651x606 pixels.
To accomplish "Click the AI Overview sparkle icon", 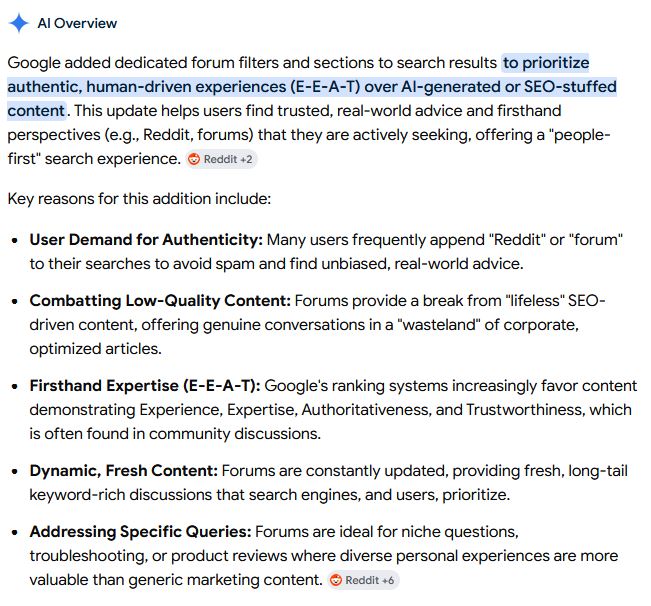I will 18,23.
